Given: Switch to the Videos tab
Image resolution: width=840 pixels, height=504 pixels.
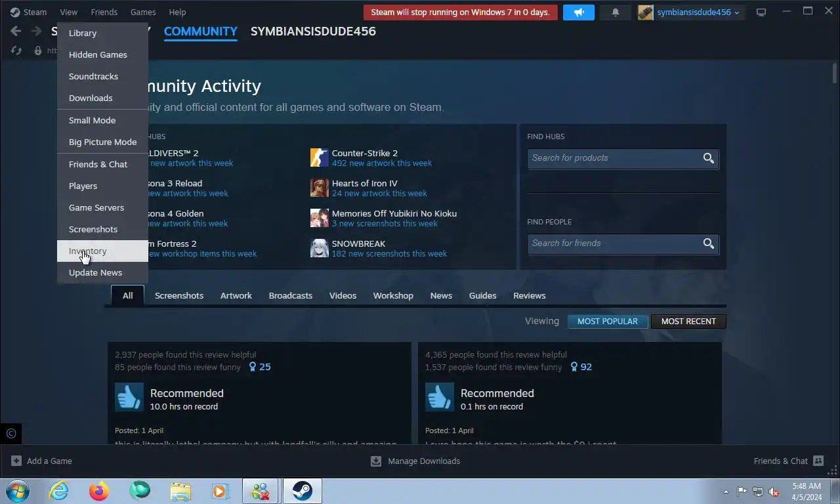Looking at the screenshot, I should (x=343, y=295).
